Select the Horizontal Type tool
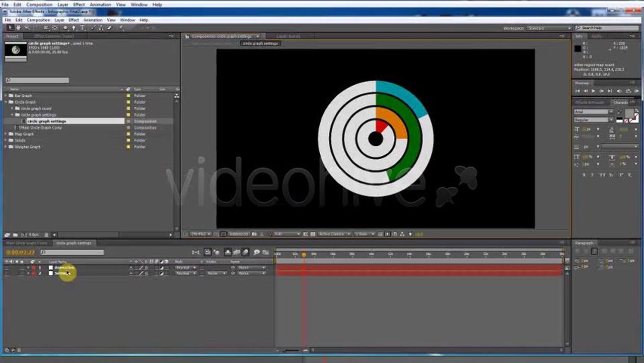 pos(82,28)
